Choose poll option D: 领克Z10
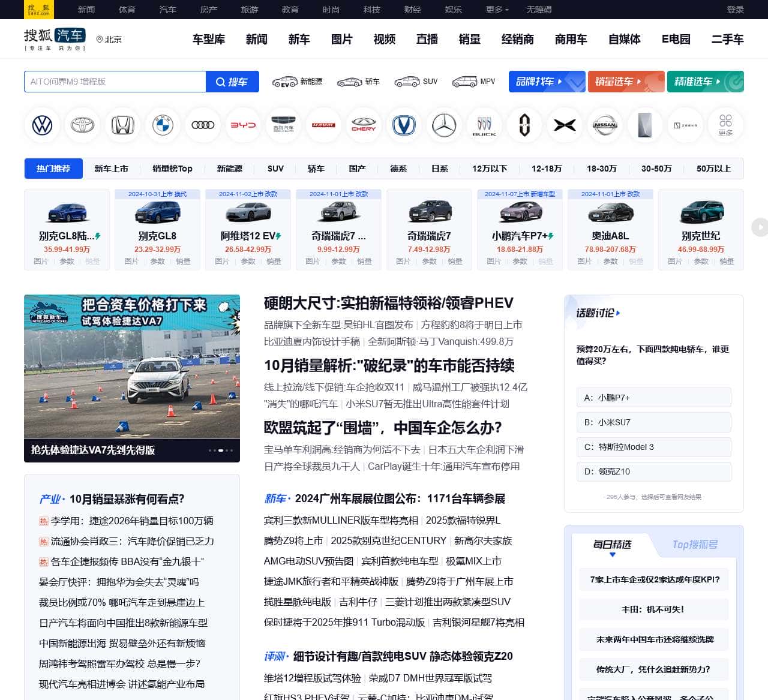The width and height of the screenshot is (768, 700). pyautogui.click(x=653, y=471)
